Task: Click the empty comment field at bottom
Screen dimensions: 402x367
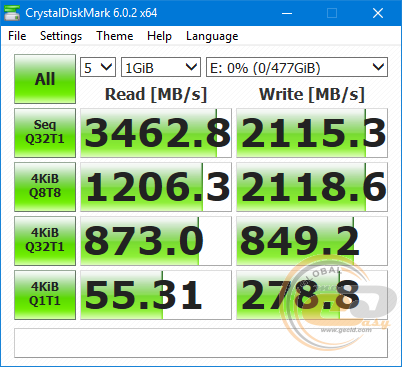Action: (x=201, y=343)
